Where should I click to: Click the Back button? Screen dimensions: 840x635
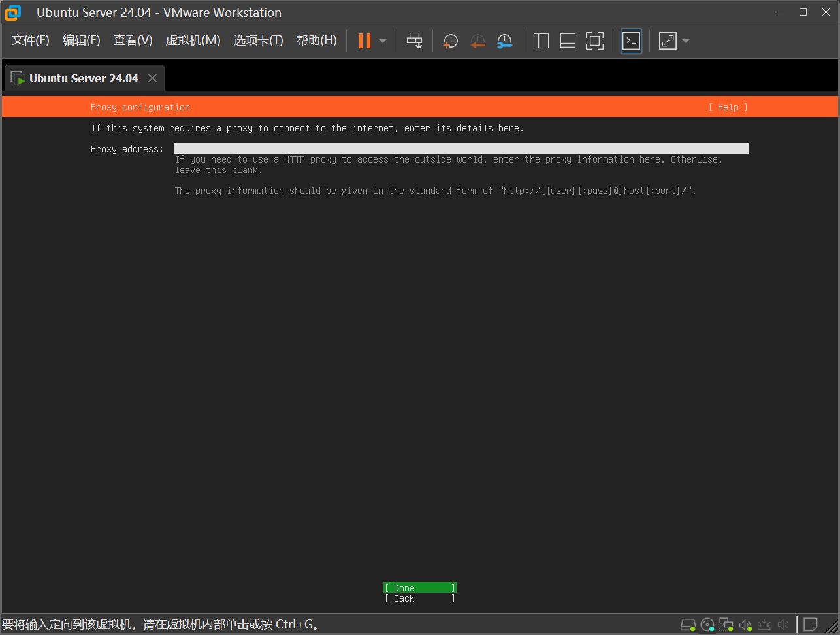420,598
